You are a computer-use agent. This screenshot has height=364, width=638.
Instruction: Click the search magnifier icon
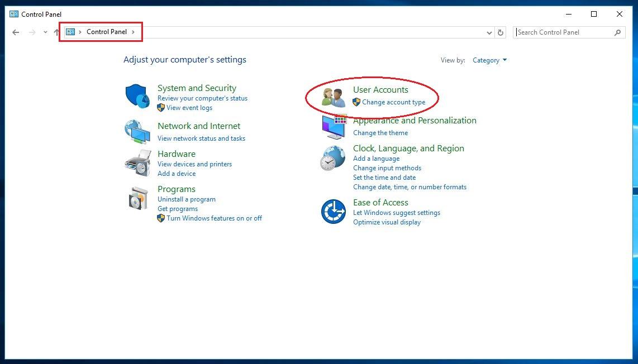(618, 32)
